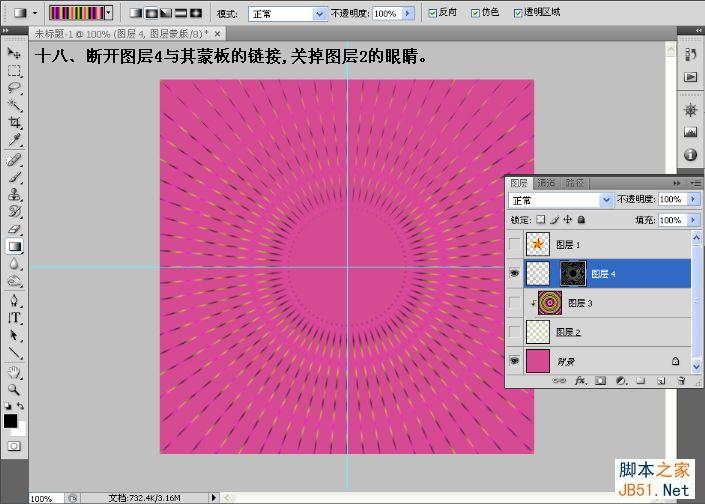Image resolution: width=705 pixels, height=504 pixels.
Task: Toggle lock image pixels in Layers panel
Action: point(554,219)
